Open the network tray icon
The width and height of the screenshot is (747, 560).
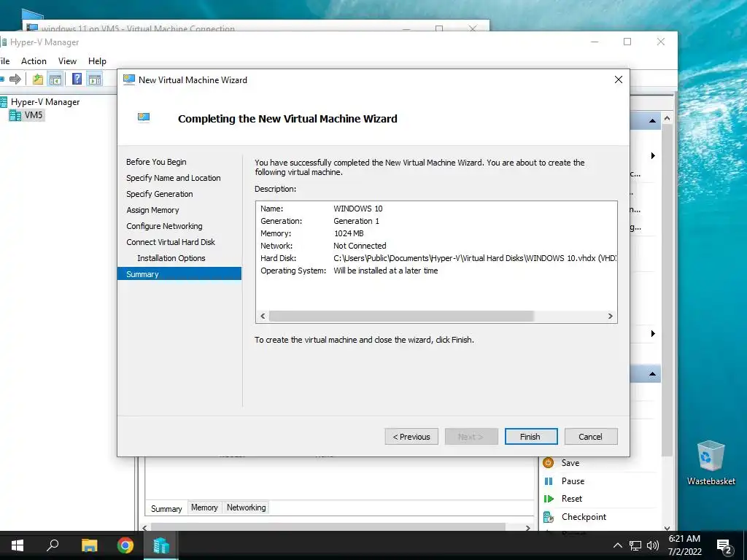(635, 545)
